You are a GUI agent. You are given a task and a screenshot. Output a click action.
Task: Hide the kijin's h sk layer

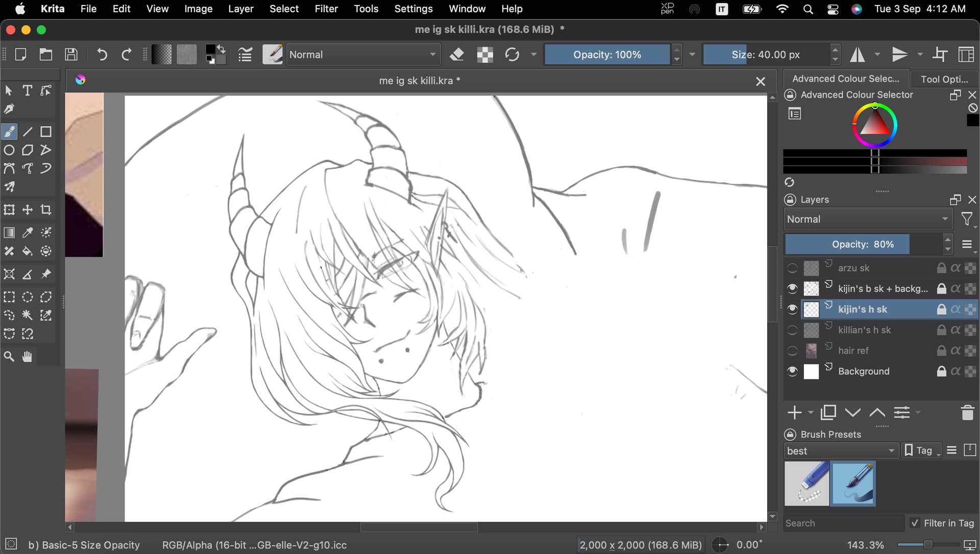click(x=792, y=309)
